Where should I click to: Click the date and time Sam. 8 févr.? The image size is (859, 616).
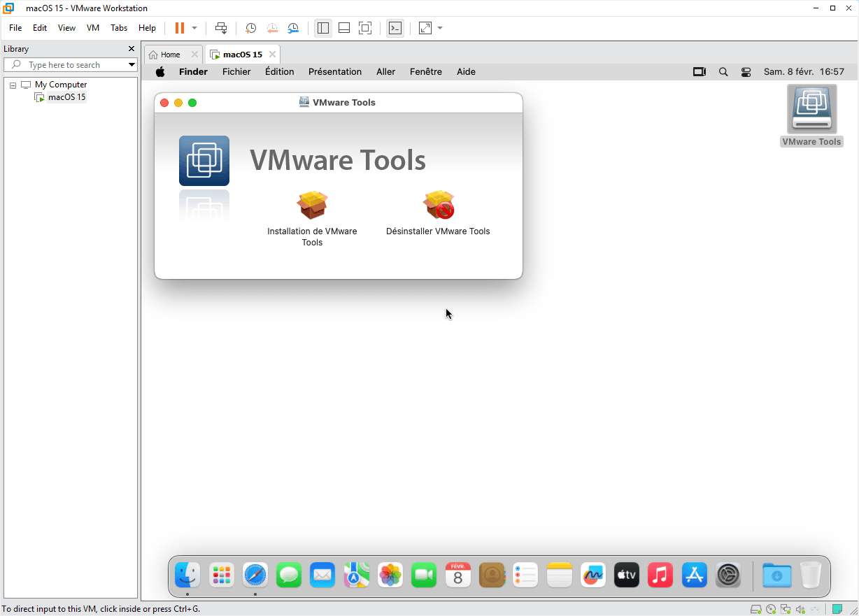[804, 71]
